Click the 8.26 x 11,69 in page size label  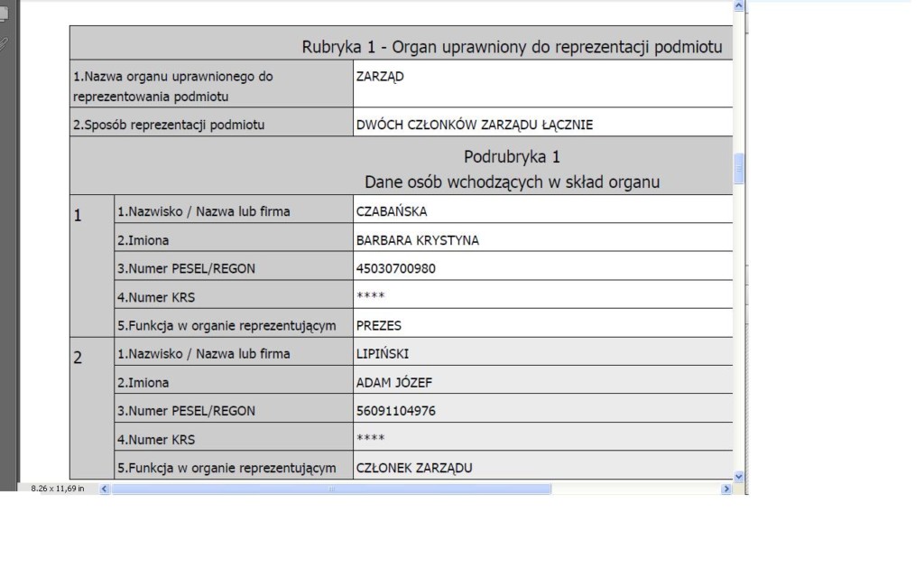(x=57, y=489)
